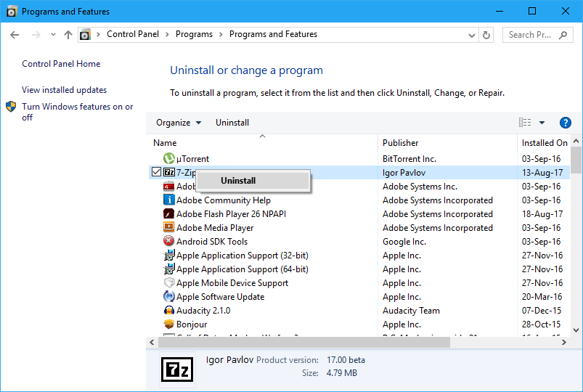Open the Organize dropdown menu
The width and height of the screenshot is (583, 392).
click(179, 123)
